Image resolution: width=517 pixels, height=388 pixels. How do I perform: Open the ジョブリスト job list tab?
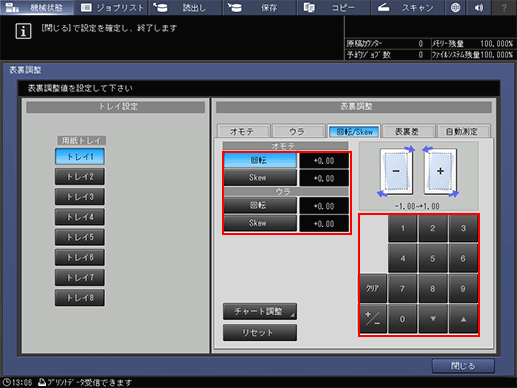(x=112, y=7)
